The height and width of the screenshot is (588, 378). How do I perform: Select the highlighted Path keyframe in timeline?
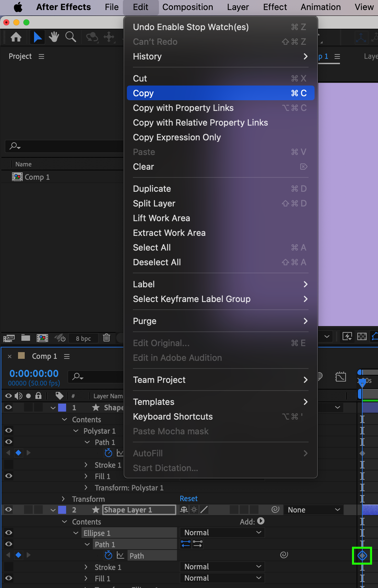(x=362, y=556)
